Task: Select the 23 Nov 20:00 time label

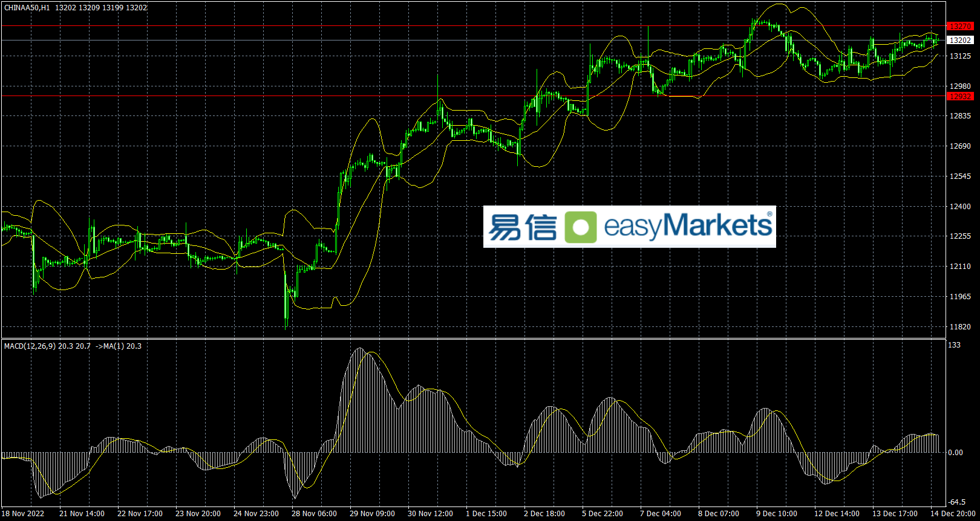Action: (x=198, y=514)
